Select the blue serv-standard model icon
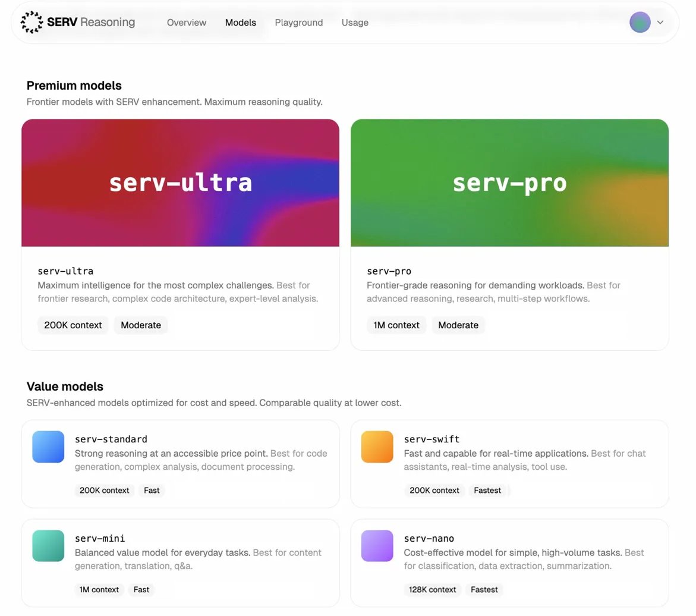Screen dimensions: 696x616 48,447
